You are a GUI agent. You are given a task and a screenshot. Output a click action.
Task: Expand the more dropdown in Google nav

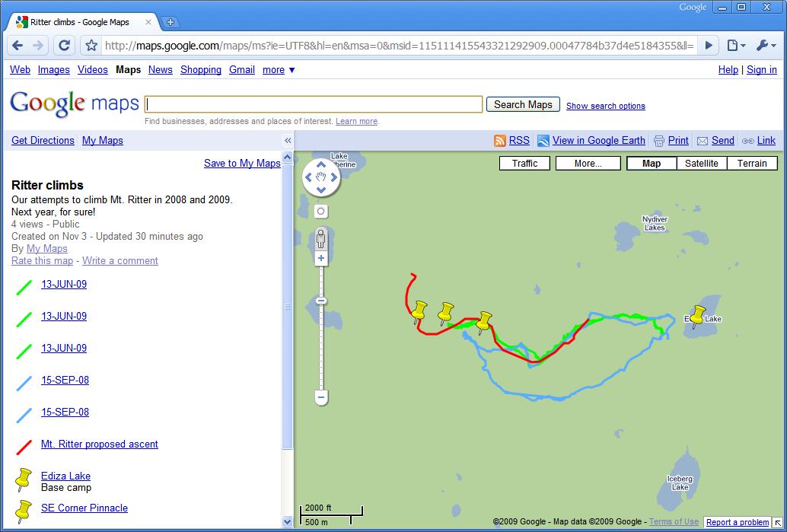[x=279, y=70]
